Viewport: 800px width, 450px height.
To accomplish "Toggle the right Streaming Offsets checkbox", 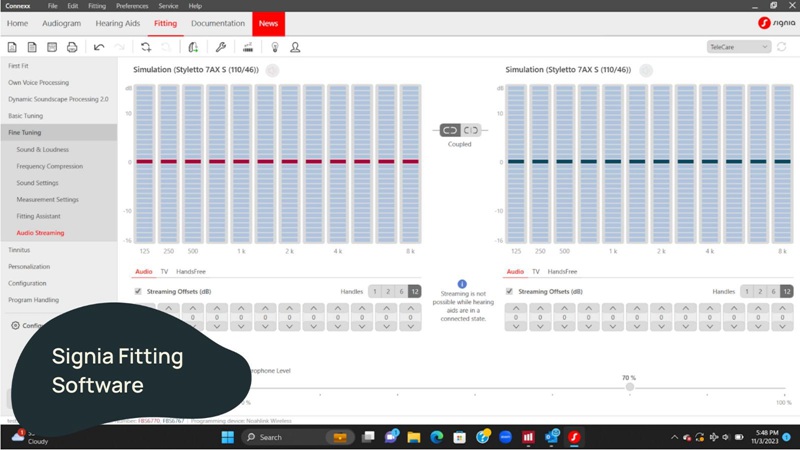I will pyautogui.click(x=509, y=291).
